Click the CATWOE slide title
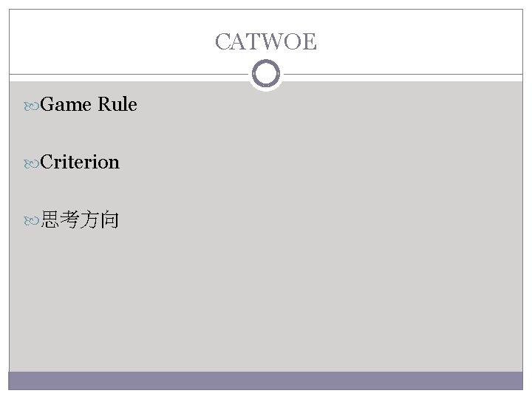This screenshot has height=399, width=532. tap(265, 42)
